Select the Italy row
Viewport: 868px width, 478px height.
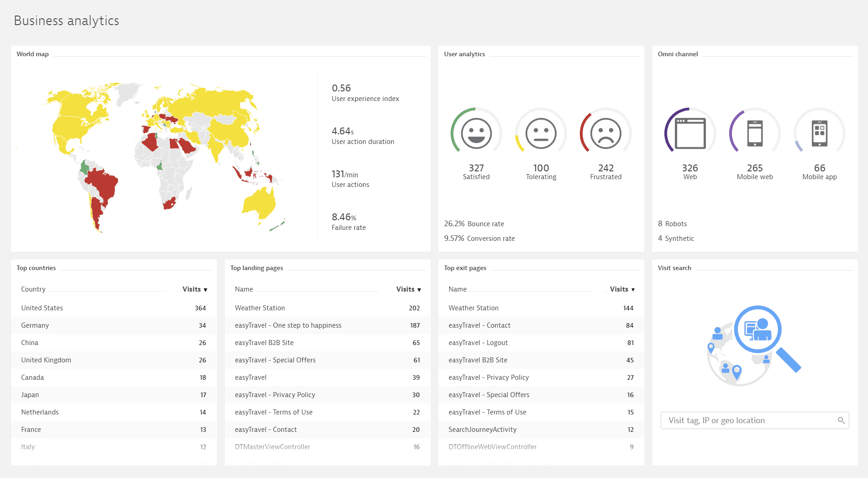pyautogui.click(x=114, y=447)
